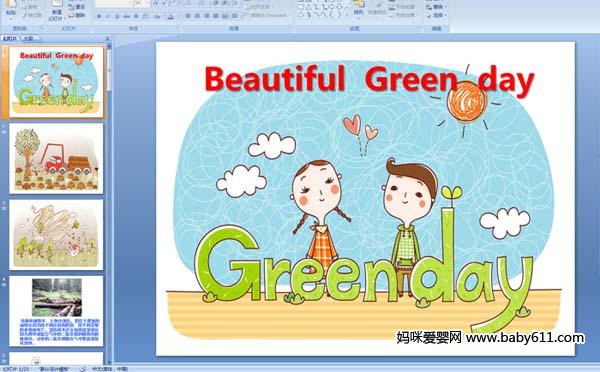Viewport: 600px width, 372px height.
Task: Open the font name dropdown arrow
Action: [130, 3]
